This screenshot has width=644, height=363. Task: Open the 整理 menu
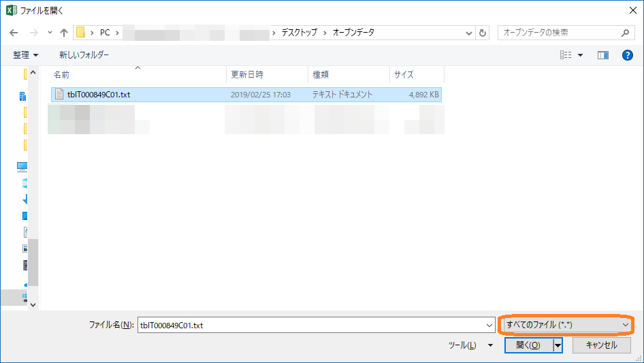(26, 55)
